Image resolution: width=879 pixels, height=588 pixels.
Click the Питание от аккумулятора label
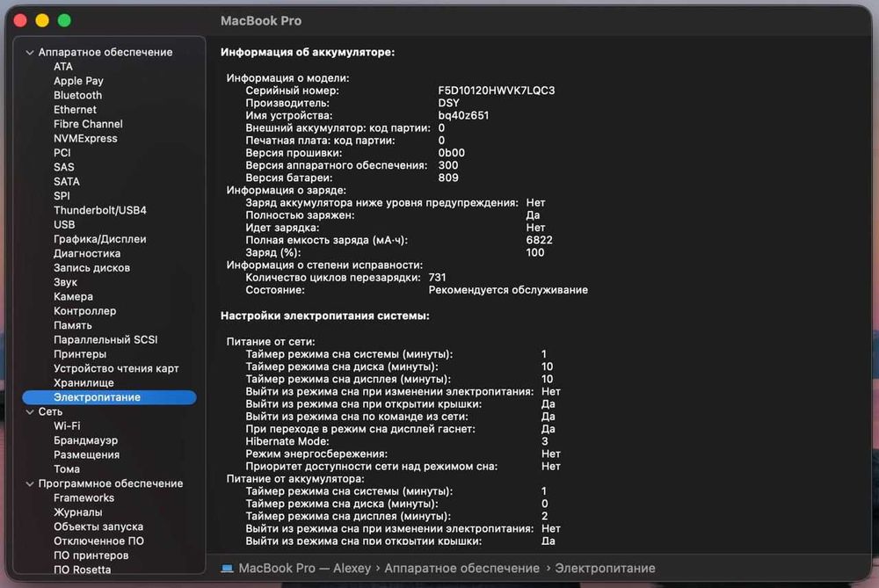tap(295, 479)
